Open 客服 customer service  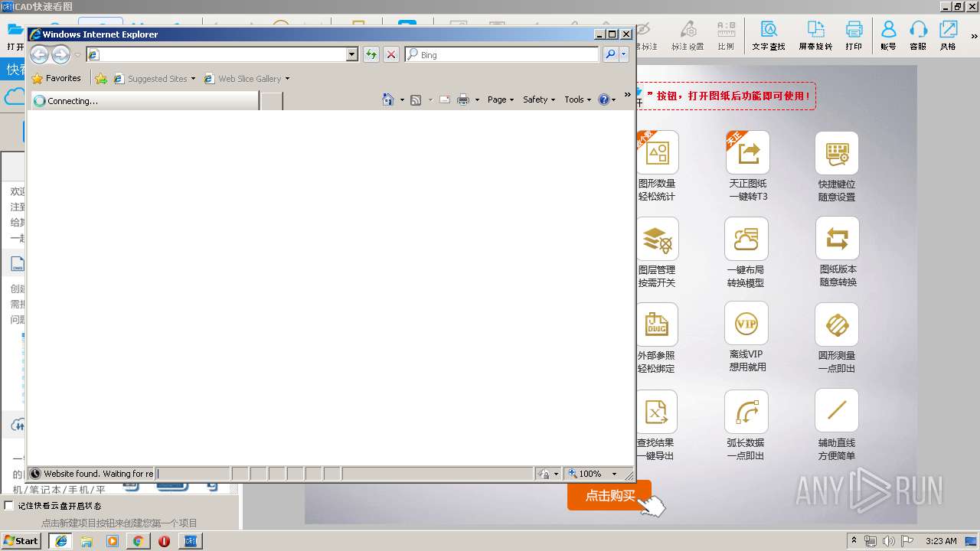click(918, 35)
